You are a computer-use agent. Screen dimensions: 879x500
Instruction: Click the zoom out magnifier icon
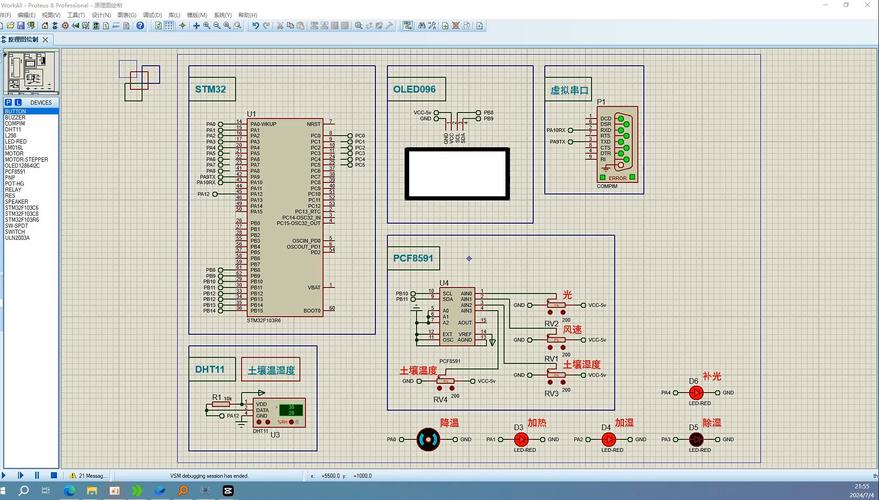[x=217, y=25]
